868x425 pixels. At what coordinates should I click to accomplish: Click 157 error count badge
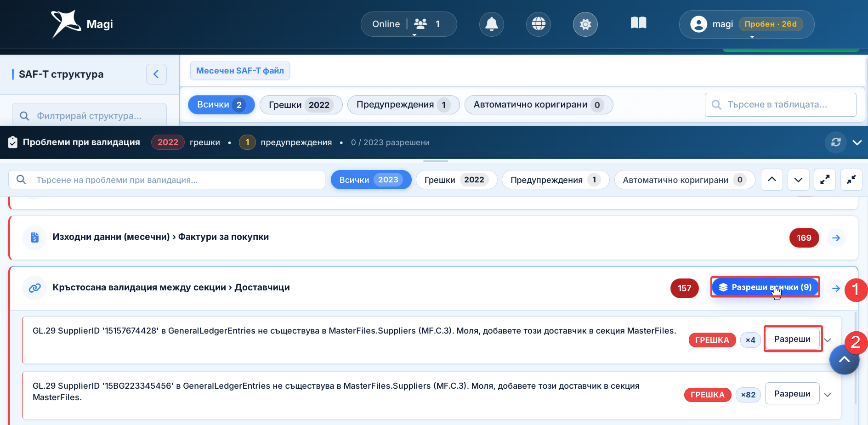pyautogui.click(x=685, y=288)
